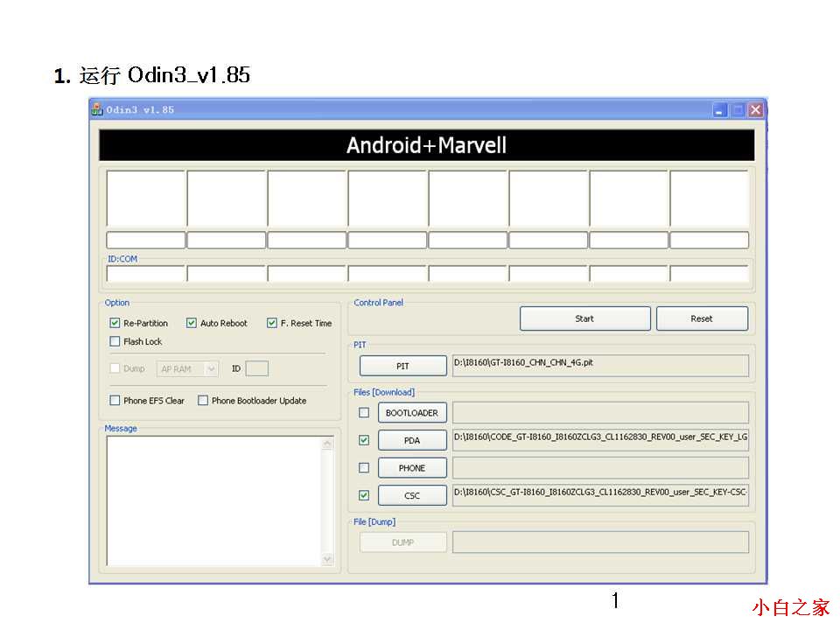Tick the PHONE file checkbox
The height and width of the screenshot is (630, 840).
(364, 467)
